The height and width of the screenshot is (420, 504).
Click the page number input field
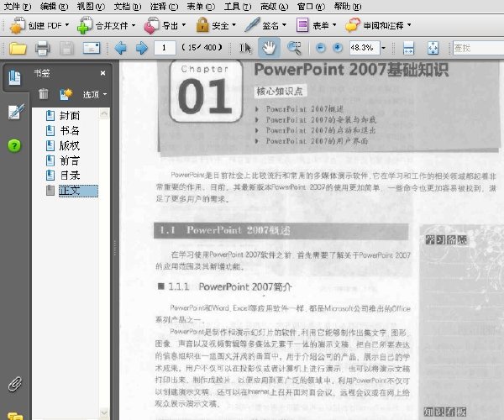(165, 48)
